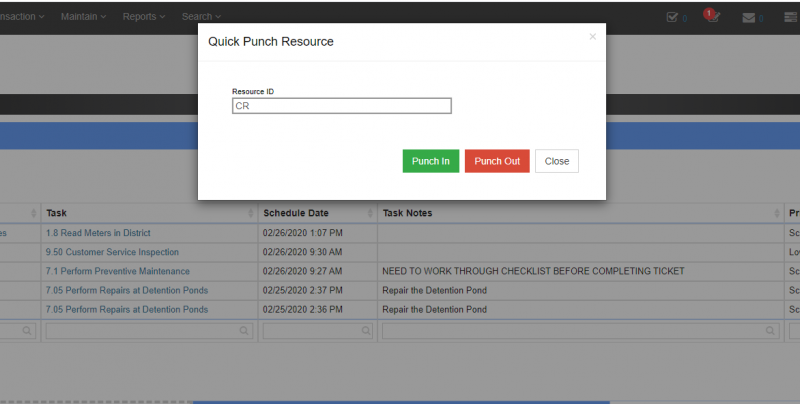Sort by the Task Notes column header
Screen dimensions: 800x404
tap(580, 213)
